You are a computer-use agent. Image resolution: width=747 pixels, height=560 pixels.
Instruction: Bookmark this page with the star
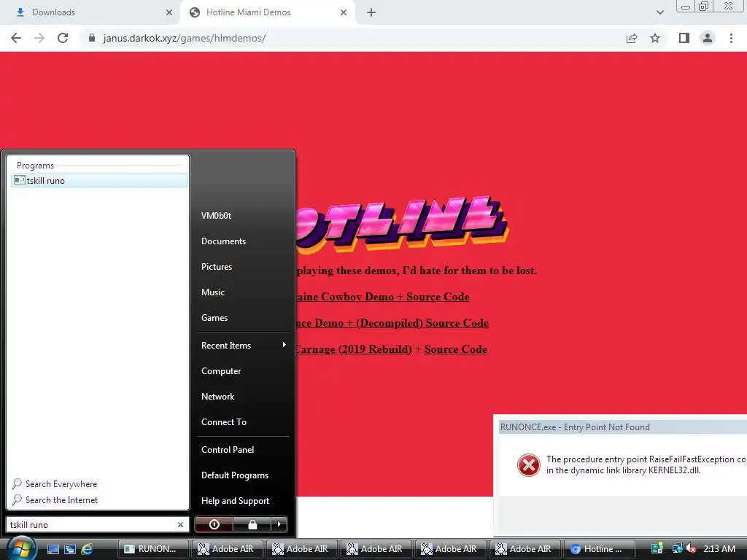click(655, 38)
